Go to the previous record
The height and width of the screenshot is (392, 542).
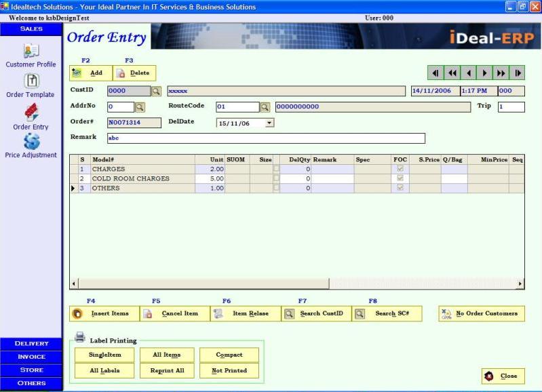[468, 73]
